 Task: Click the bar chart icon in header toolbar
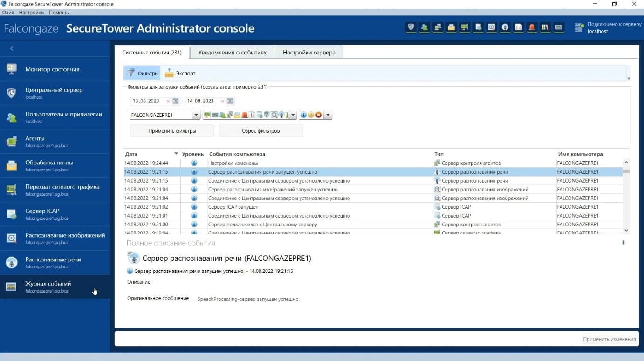pos(519,27)
